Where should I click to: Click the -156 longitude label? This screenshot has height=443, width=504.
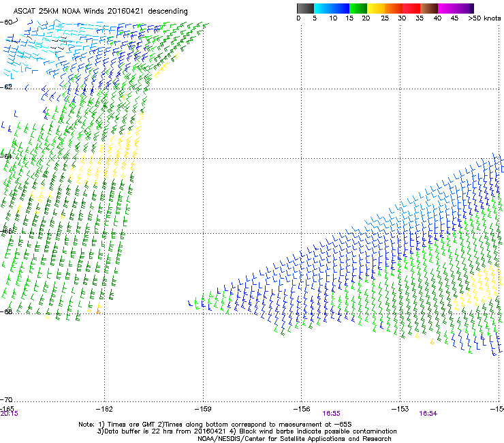point(302,409)
